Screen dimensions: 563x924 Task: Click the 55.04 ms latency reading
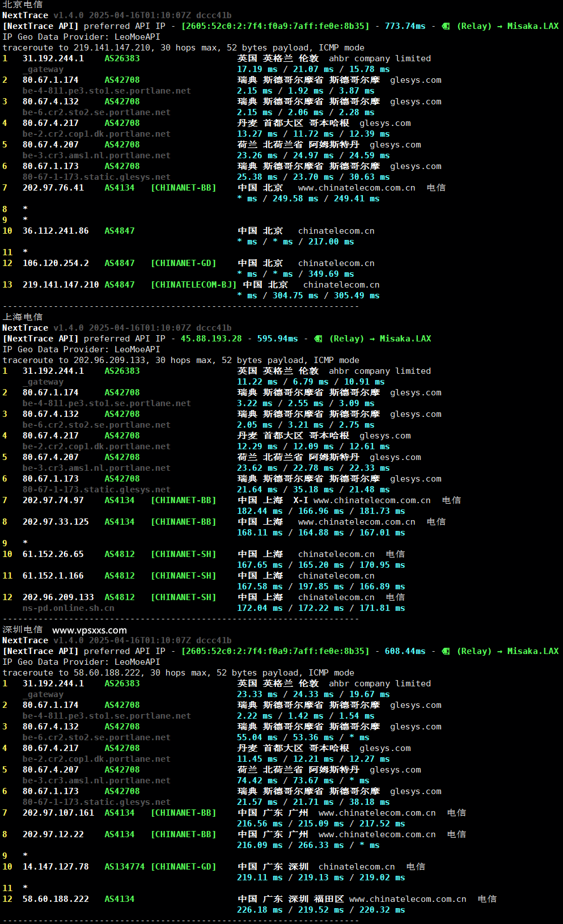tap(257, 737)
